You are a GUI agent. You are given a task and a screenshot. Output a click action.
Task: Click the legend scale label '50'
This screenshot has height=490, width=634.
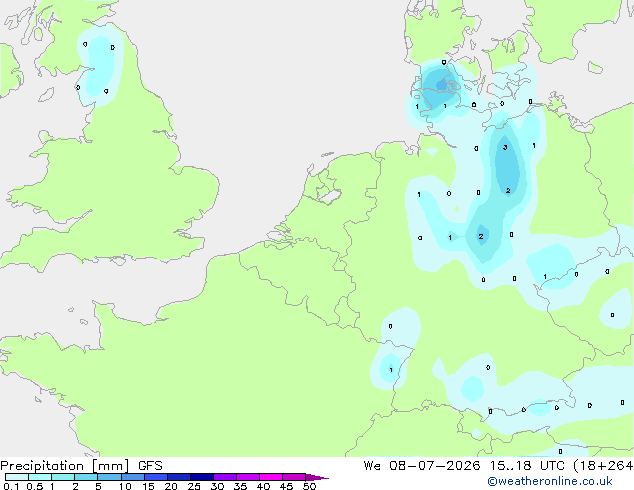309,486
